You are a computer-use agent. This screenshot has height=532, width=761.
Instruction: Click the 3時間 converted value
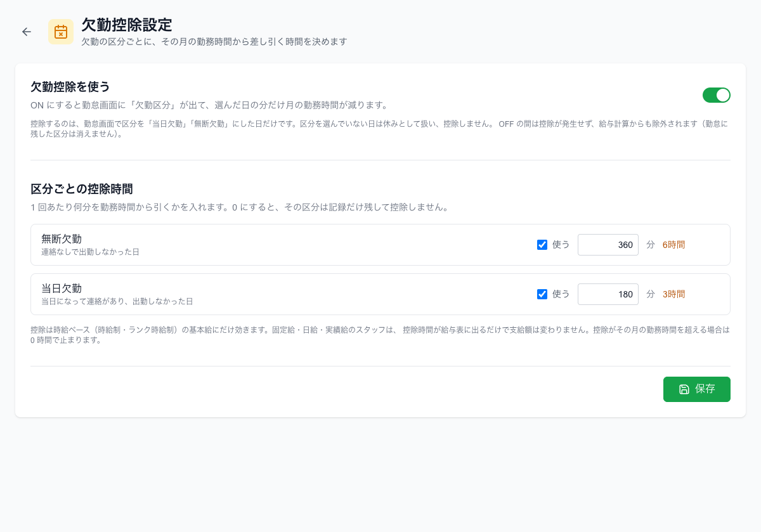coord(673,294)
